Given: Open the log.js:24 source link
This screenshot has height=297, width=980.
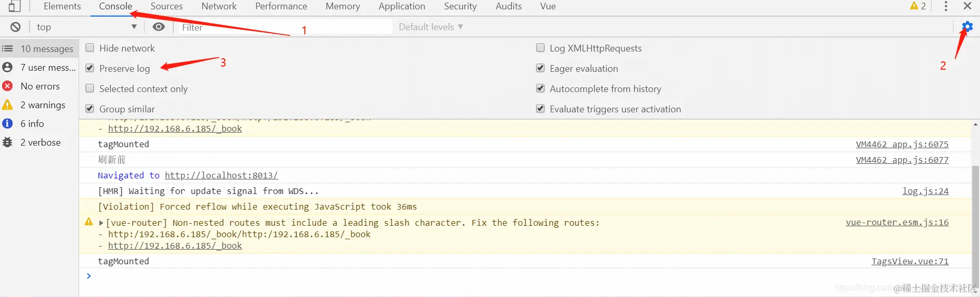Looking at the screenshot, I should point(925,191).
